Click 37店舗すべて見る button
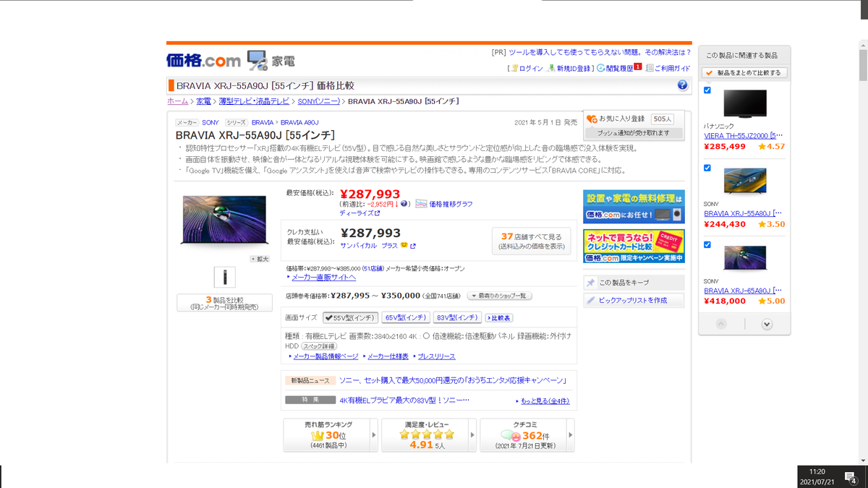The width and height of the screenshot is (868, 488). (531, 241)
